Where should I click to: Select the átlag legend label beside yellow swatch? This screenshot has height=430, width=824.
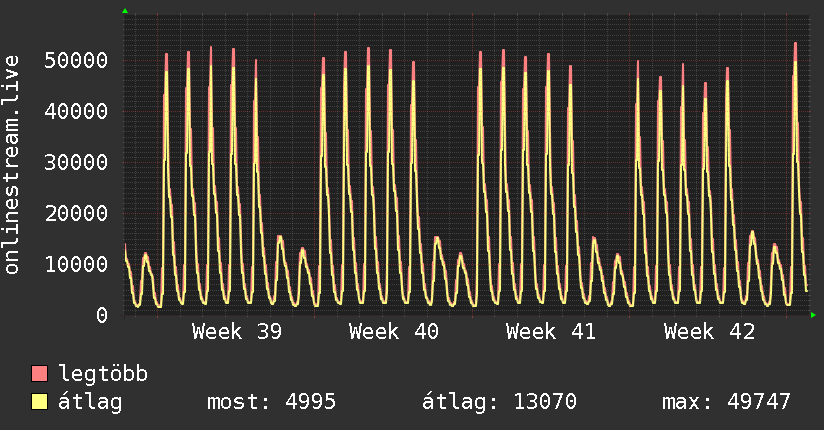click(90, 402)
